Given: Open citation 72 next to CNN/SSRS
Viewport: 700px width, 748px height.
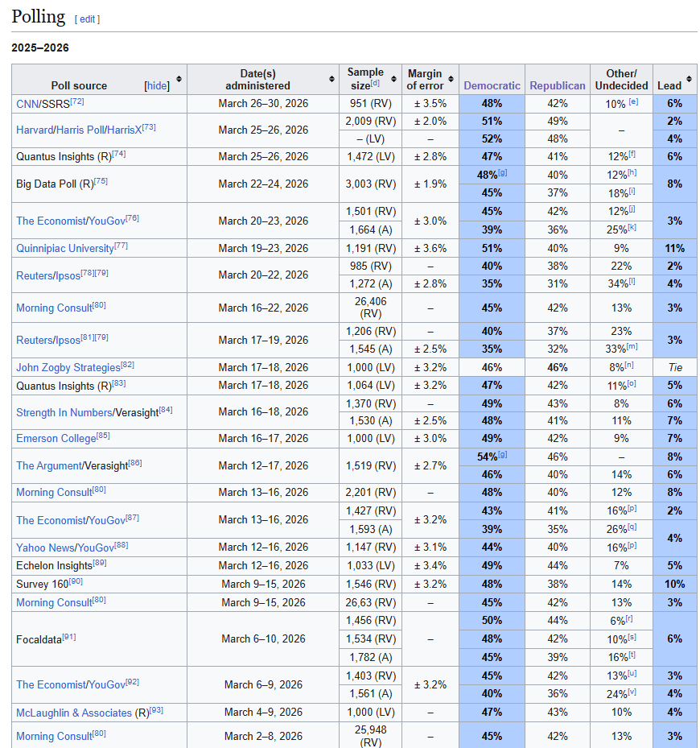Looking at the screenshot, I should [77, 101].
